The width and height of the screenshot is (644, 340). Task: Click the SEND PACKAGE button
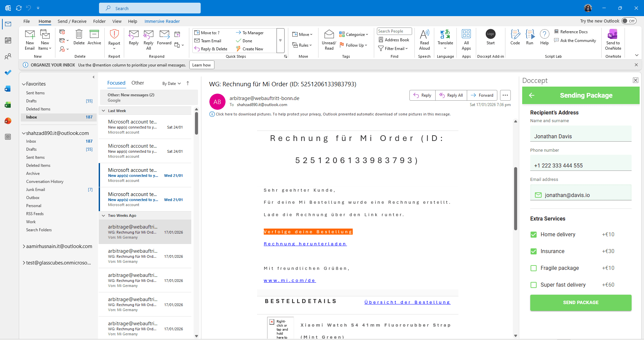[581, 302]
